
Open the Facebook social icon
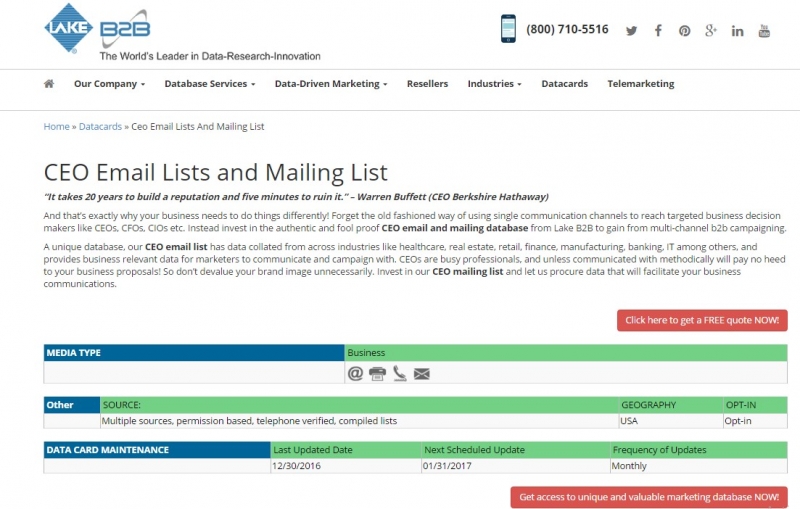coord(658,31)
